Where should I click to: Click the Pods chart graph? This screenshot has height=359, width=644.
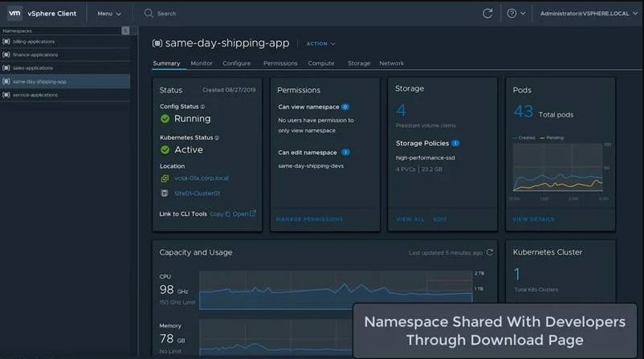click(558, 168)
